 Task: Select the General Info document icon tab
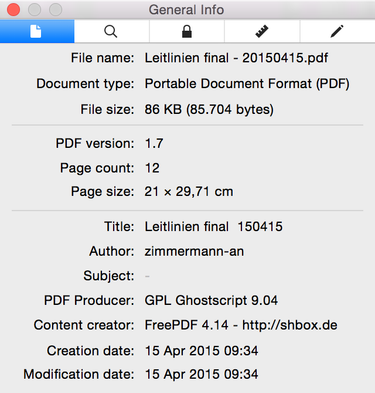tap(37, 31)
